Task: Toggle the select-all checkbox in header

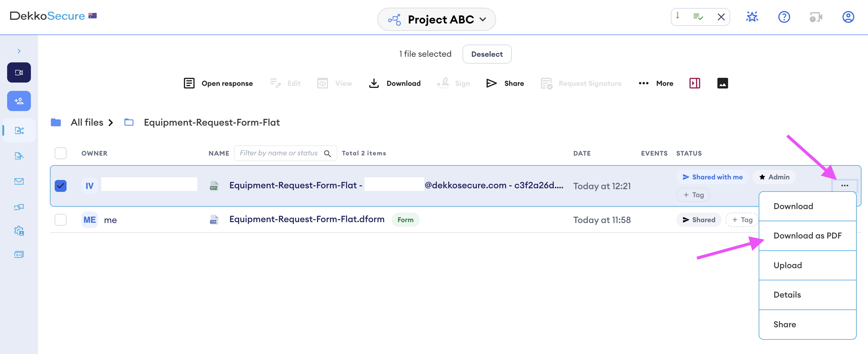Action: 61,153
